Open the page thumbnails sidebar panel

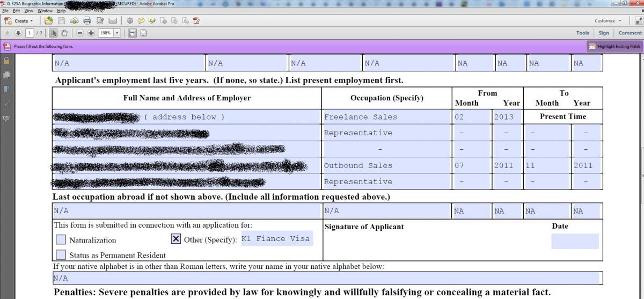click(x=6, y=75)
